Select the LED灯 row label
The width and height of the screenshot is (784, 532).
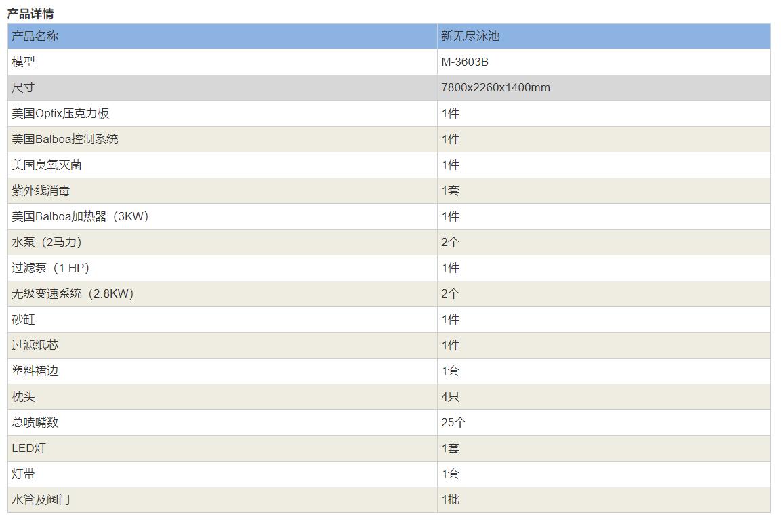[x=29, y=449]
